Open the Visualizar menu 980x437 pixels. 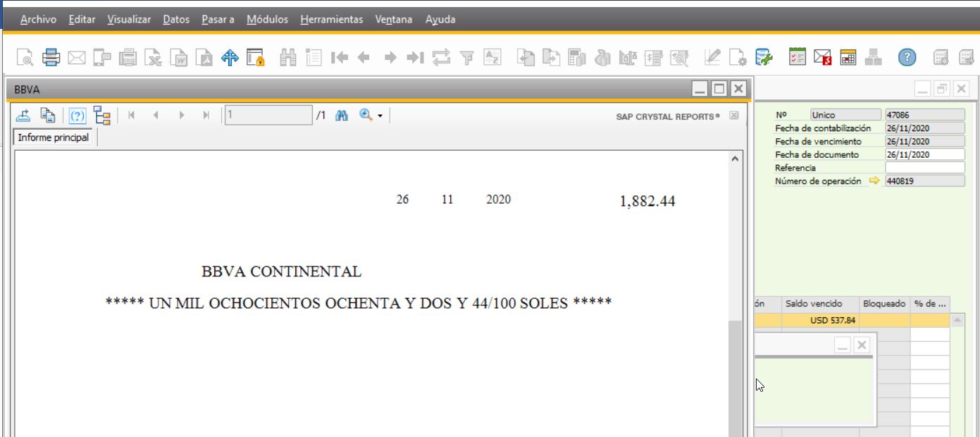tap(130, 20)
